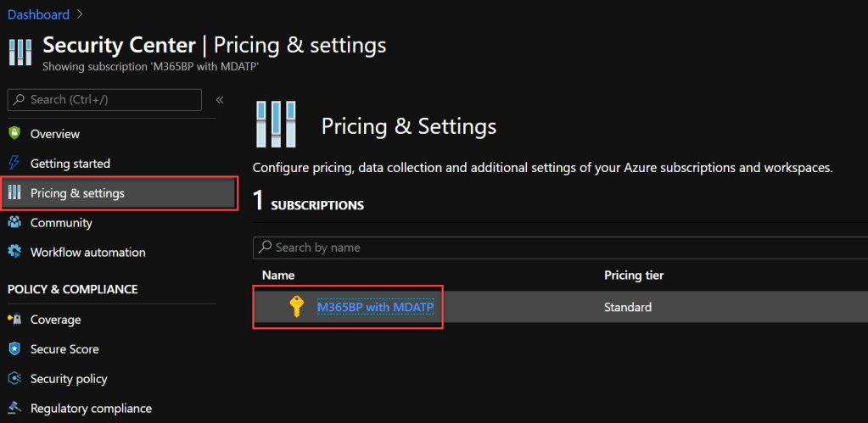868x423 pixels.
Task: Open Workflow automation menu entry
Action: [x=87, y=253]
